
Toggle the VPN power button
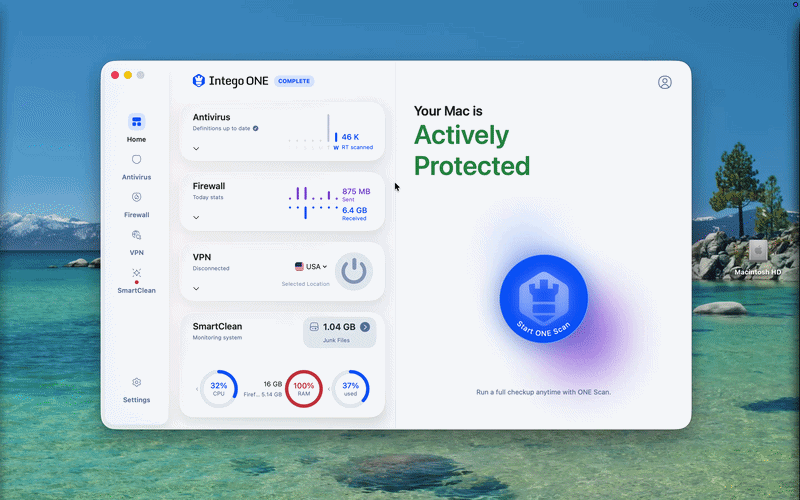[x=354, y=271]
